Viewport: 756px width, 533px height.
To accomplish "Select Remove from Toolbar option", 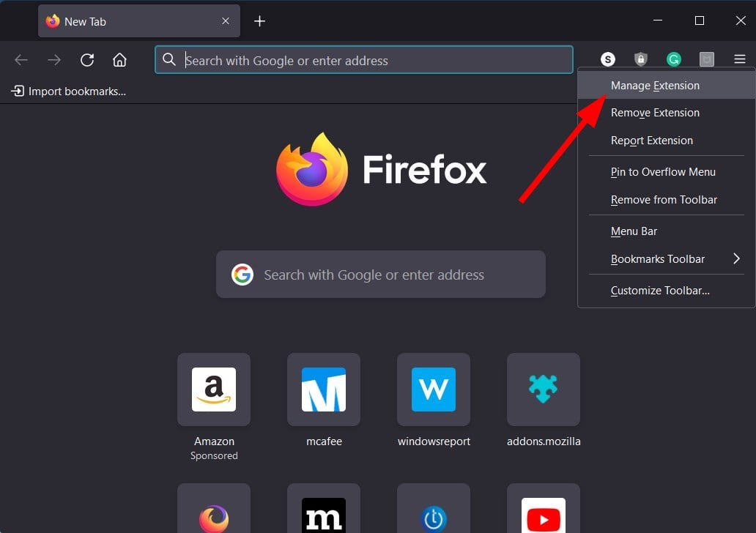I will coord(667,200).
